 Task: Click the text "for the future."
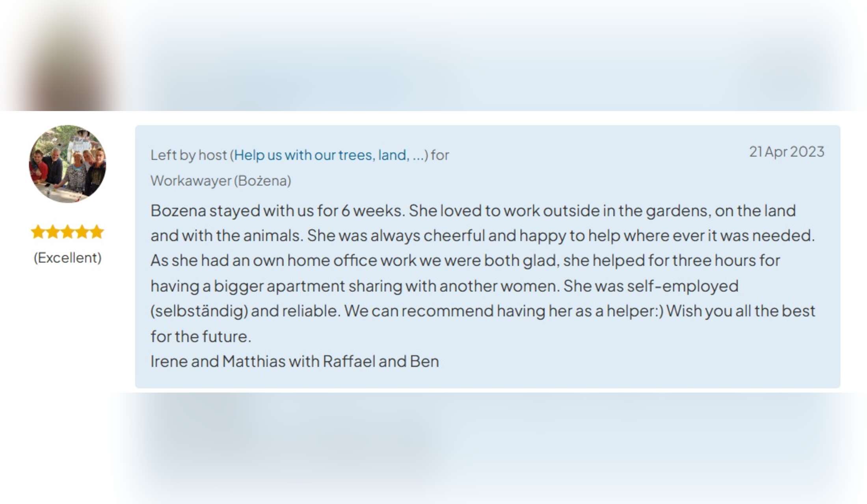[201, 337]
